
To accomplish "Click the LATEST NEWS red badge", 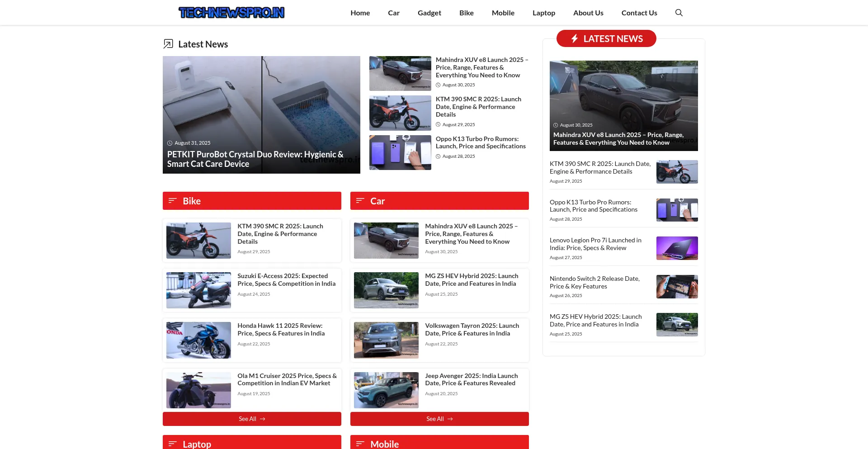I will tap(606, 38).
